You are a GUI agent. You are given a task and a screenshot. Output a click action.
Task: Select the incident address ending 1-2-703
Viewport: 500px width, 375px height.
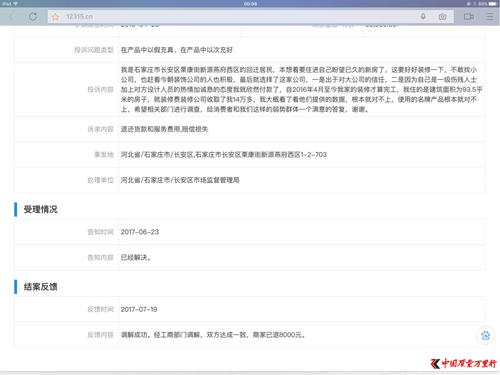point(224,154)
